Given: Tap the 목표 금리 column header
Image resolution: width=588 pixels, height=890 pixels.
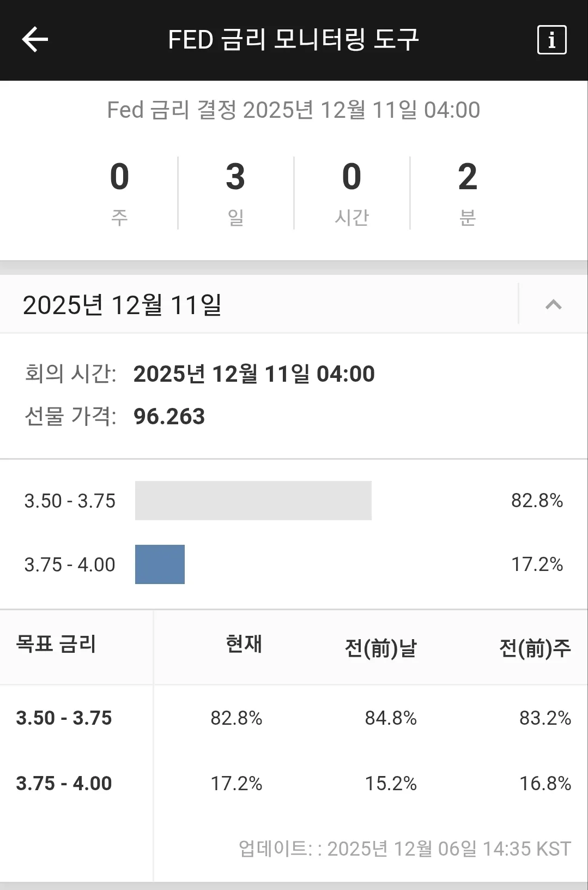Looking at the screenshot, I should point(56,644).
